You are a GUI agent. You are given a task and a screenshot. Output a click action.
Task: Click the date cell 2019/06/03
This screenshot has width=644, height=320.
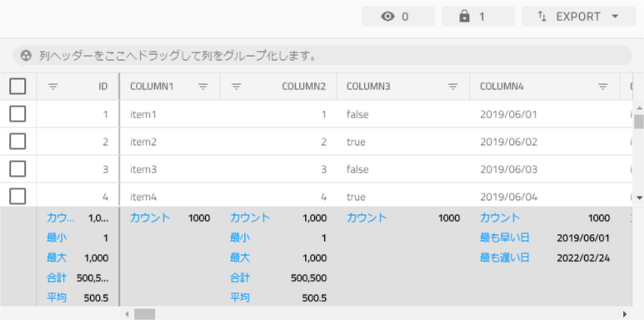click(x=508, y=169)
